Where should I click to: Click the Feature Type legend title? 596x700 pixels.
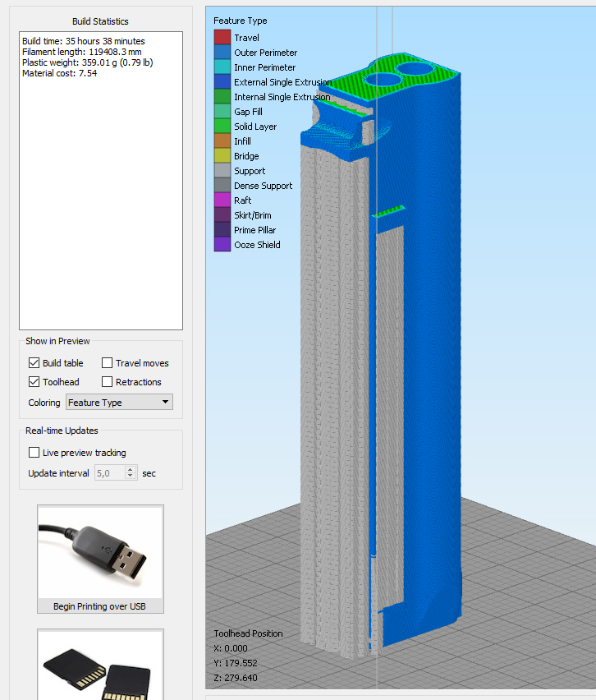point(240,21)
